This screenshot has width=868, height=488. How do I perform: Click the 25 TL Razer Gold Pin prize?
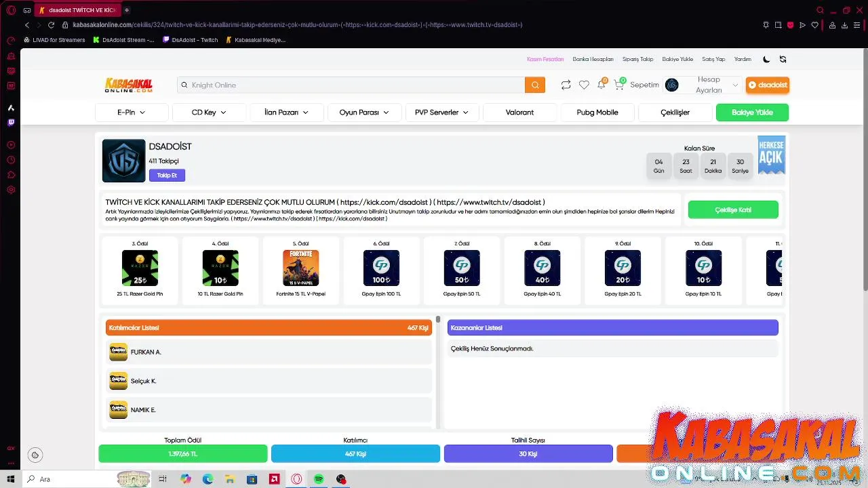(140, 270)
